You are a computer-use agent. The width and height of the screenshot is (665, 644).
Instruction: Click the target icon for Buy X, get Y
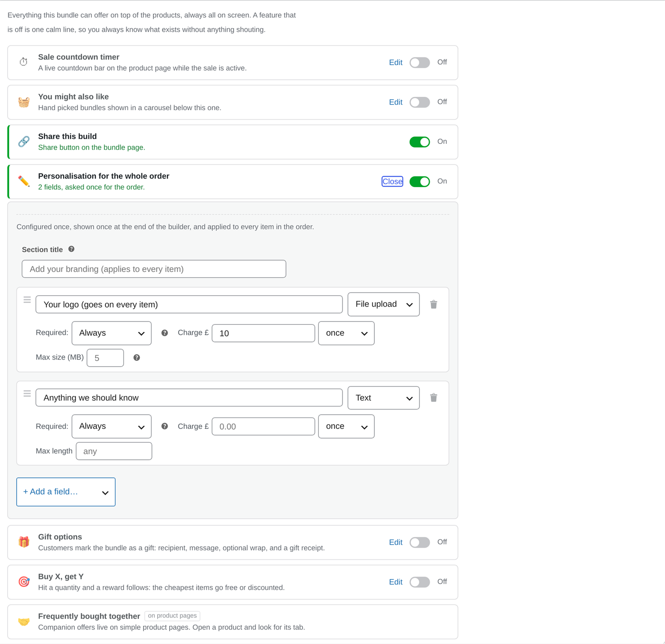coord(24,582)
